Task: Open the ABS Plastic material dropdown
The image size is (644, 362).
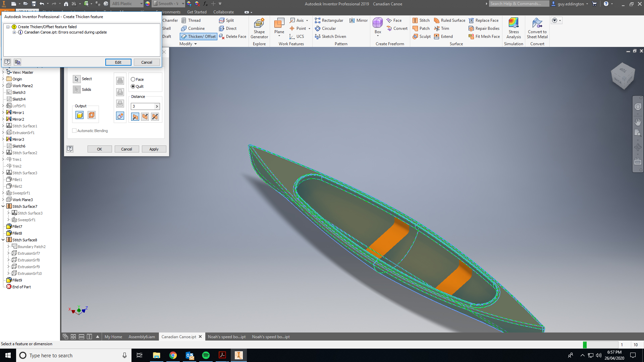Action: click(141, 4)
